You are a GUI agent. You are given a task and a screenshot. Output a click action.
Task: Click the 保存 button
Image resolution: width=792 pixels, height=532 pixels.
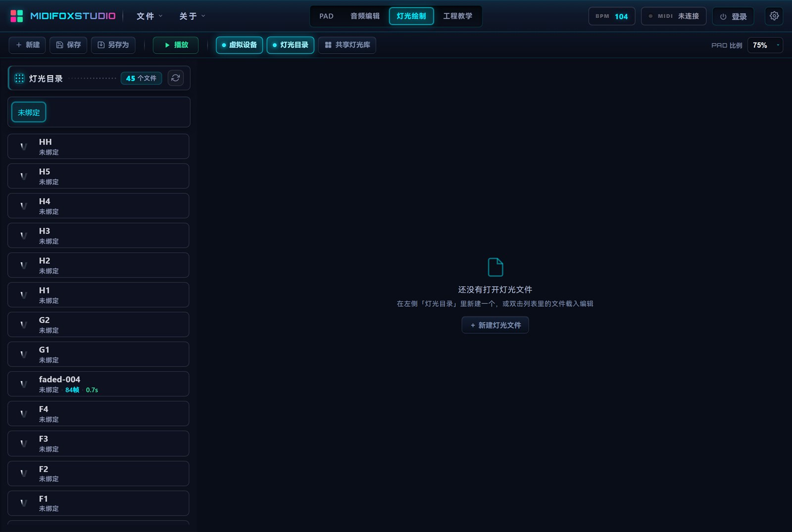(68, 45)
